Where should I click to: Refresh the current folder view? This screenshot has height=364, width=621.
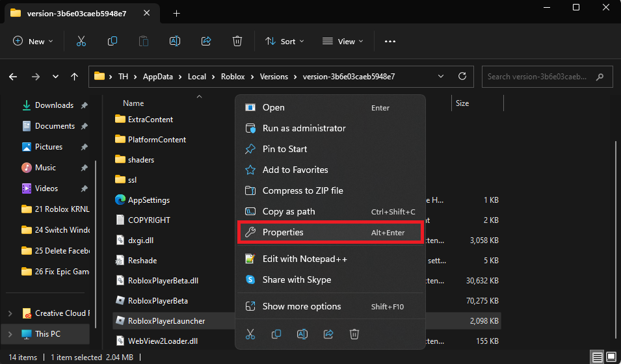(462, 77)
